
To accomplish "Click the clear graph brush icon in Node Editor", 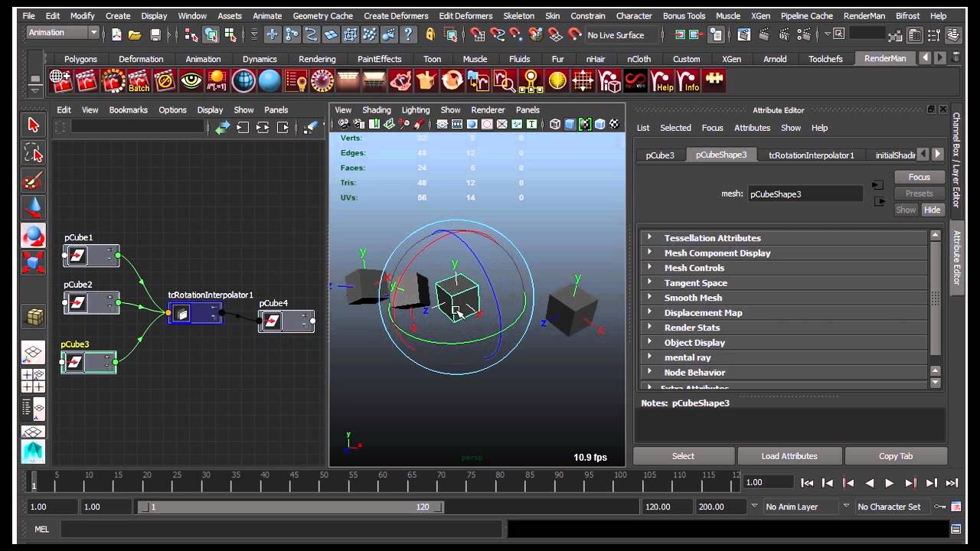I will [x=312, y=128].
